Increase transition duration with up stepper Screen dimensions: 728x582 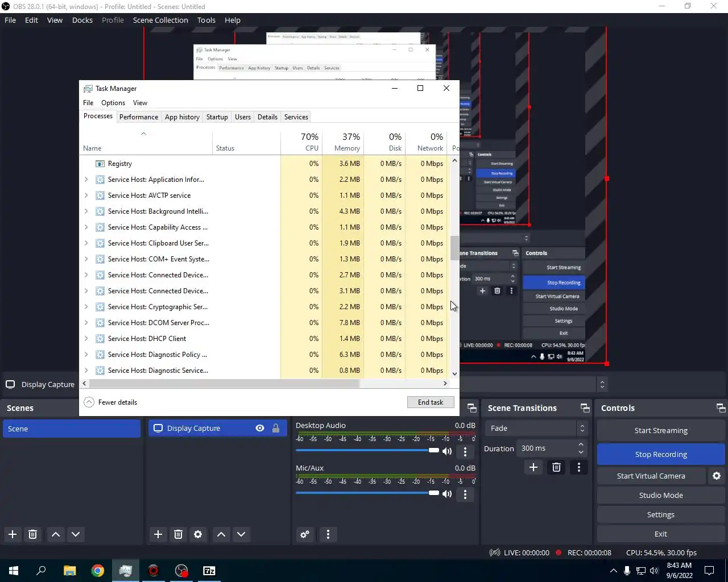[581, 444]
